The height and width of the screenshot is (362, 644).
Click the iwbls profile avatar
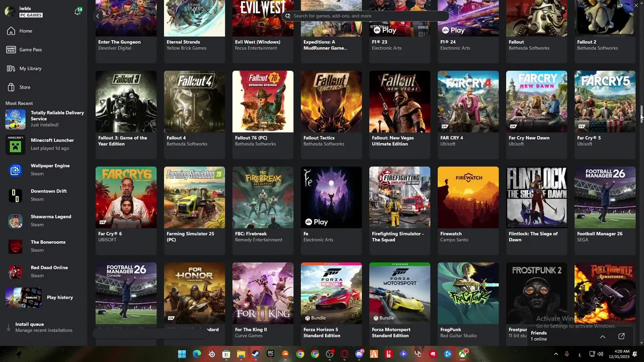(x=10, y=12)
